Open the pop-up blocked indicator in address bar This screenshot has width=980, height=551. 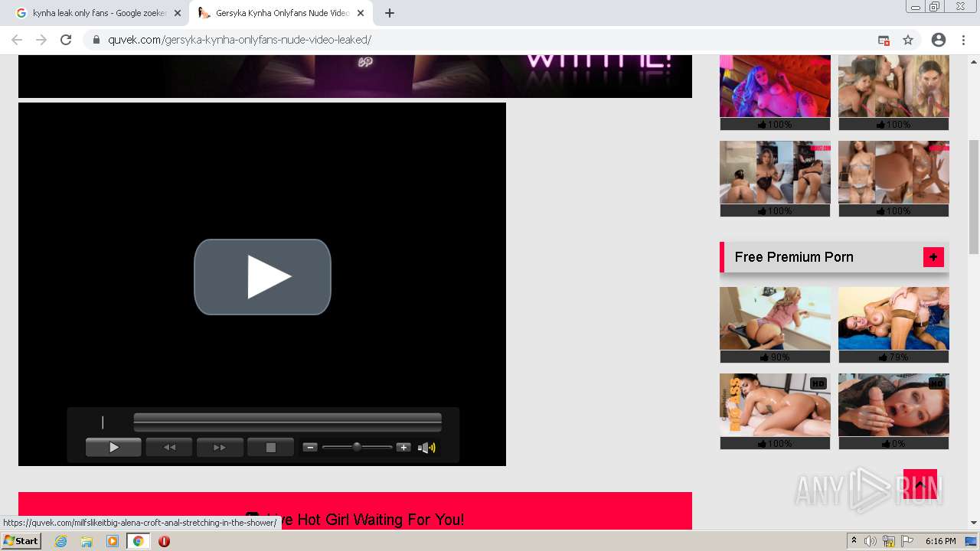pyautogui.click(x=884, y=40)
